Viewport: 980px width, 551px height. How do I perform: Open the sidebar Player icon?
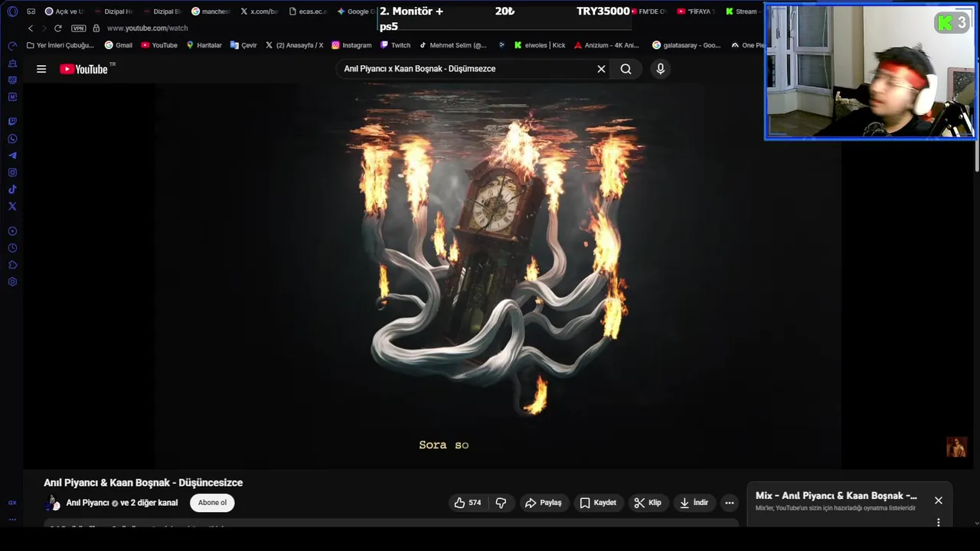tap(12, 231)
